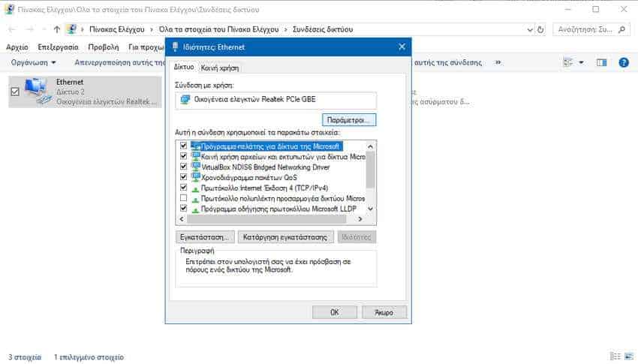The height and width of the screenshot is (364, 638).
Task: Click the QoS packet scheduler icon
Action: point(196,177)
